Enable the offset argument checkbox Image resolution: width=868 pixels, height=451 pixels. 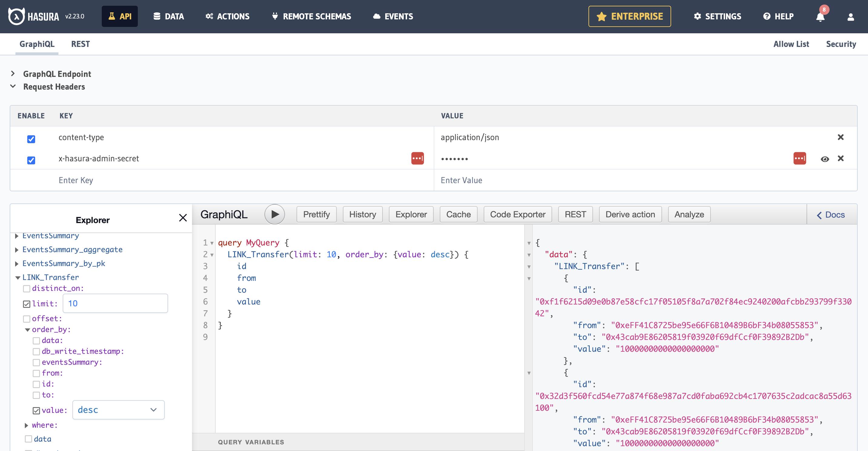pyautogui.click(x=27, y=319)
